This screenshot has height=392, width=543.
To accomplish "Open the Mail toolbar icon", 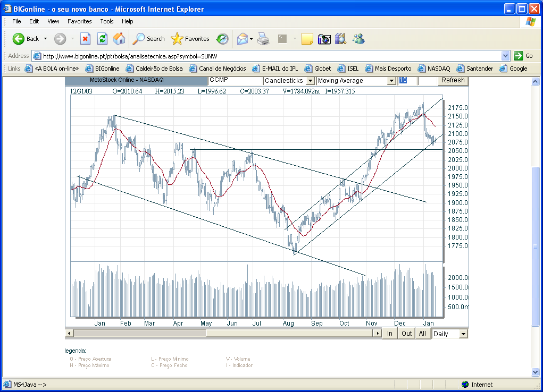I will (x=243, y=39).
